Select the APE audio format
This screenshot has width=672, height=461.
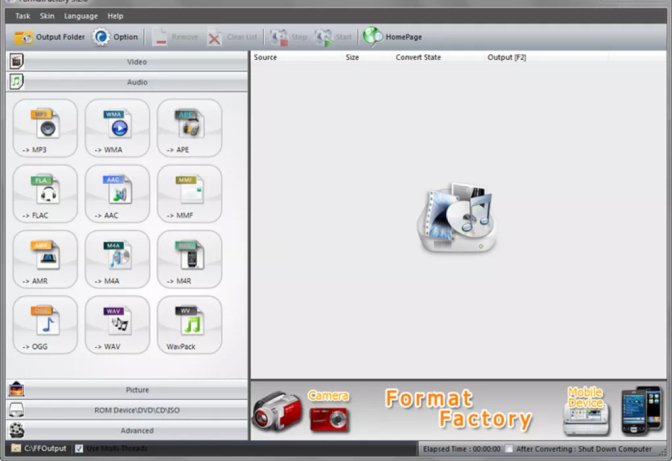189,128
